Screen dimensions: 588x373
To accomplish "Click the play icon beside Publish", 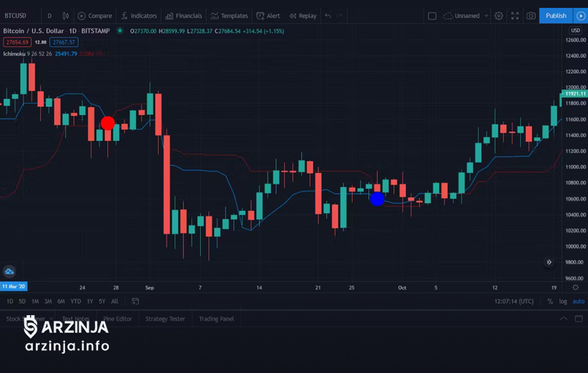I will point(581,16).
